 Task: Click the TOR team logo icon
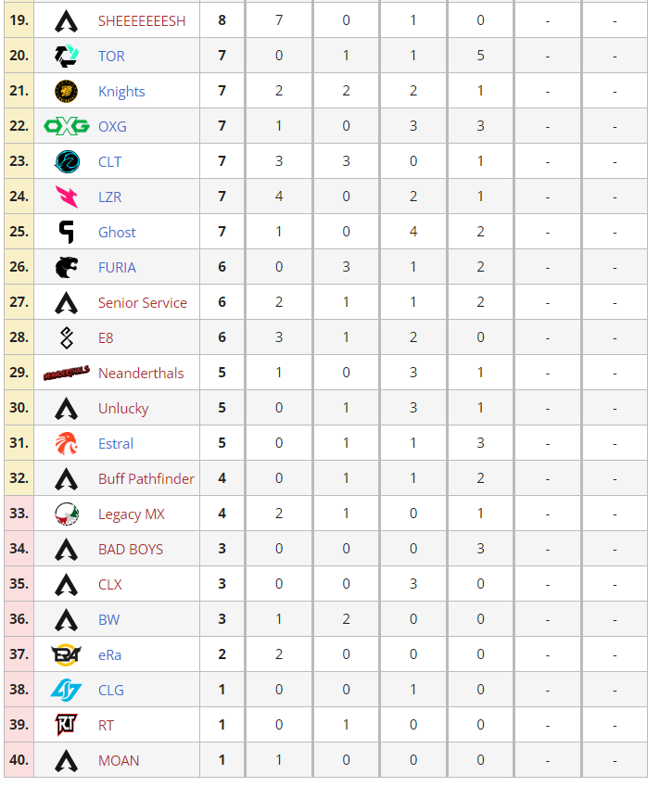point(66,56)
